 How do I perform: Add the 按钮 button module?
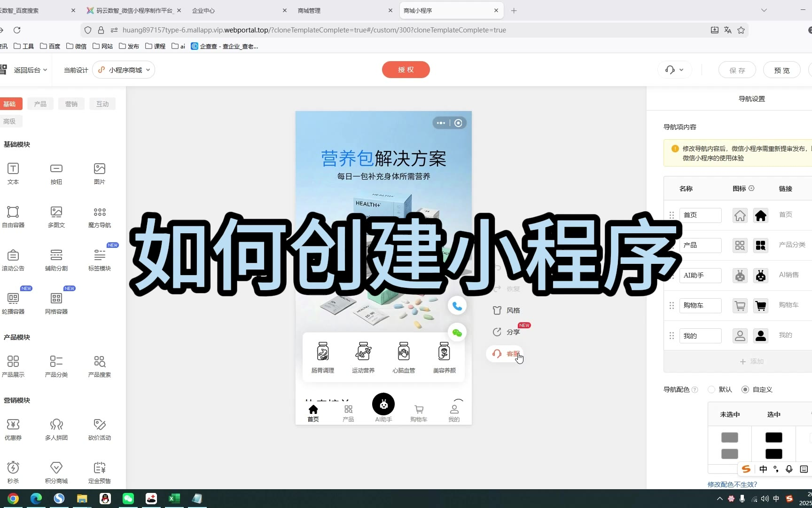click(56, 174)
